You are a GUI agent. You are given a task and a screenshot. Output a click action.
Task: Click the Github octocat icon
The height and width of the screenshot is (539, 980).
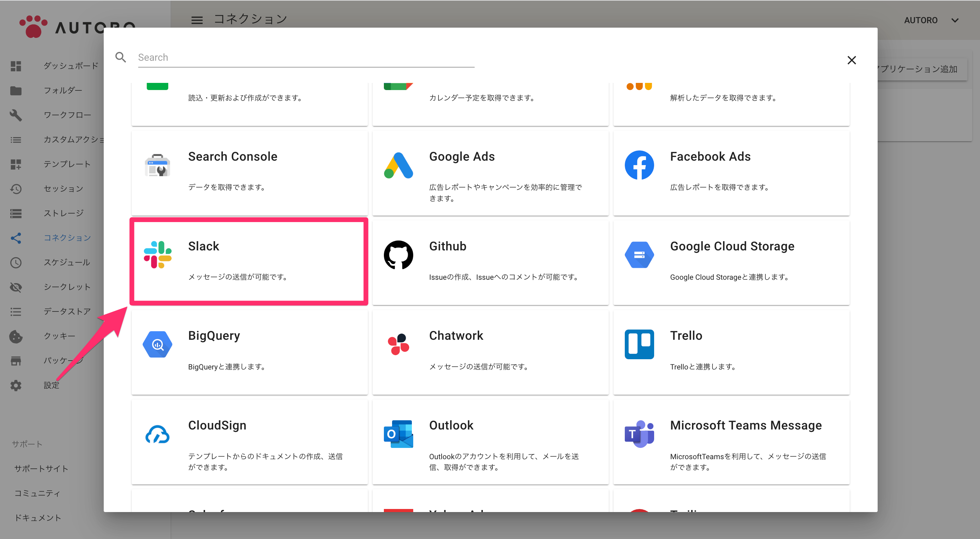tap(398, 255)
